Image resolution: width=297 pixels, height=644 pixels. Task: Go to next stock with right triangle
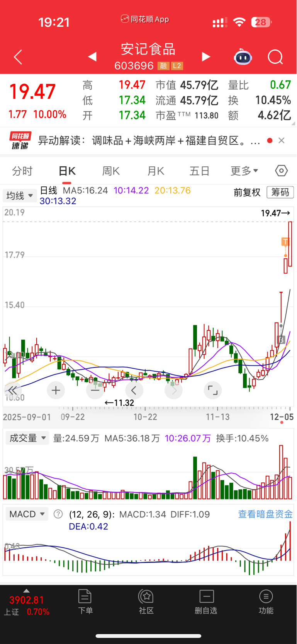[206, 57]
